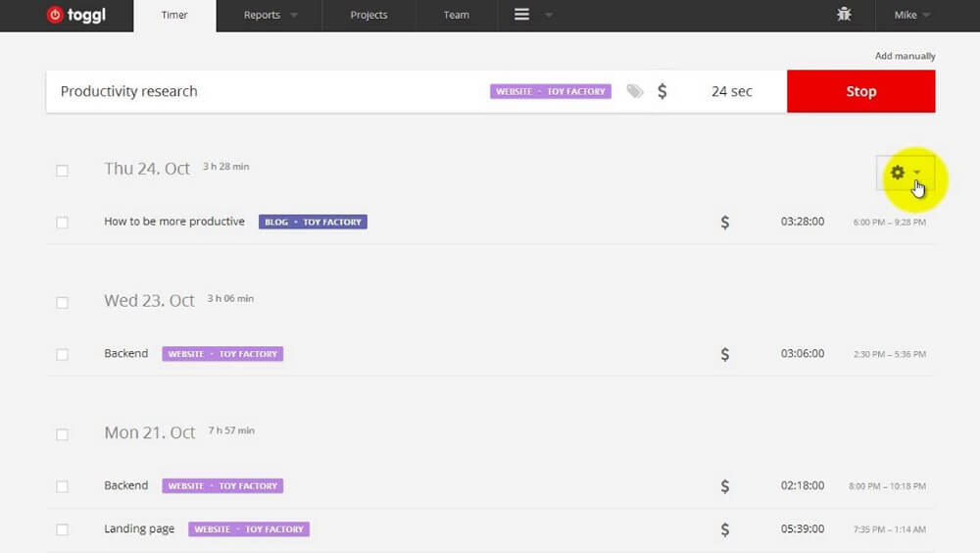Open the Team tab
The width and height of the screenshot is (980, 553).
pos(457,15)
